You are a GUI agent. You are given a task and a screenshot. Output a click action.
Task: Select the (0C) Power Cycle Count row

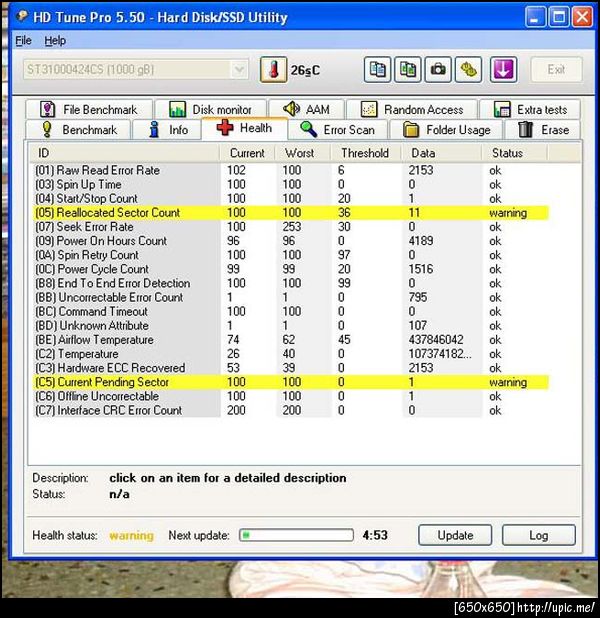tap(289, 269)
